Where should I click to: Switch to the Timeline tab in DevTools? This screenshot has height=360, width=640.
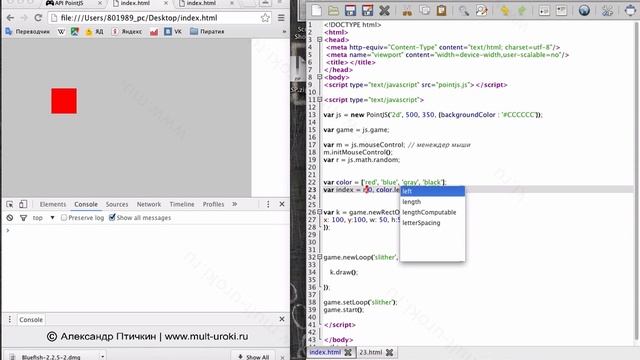(x=182, y=204)
